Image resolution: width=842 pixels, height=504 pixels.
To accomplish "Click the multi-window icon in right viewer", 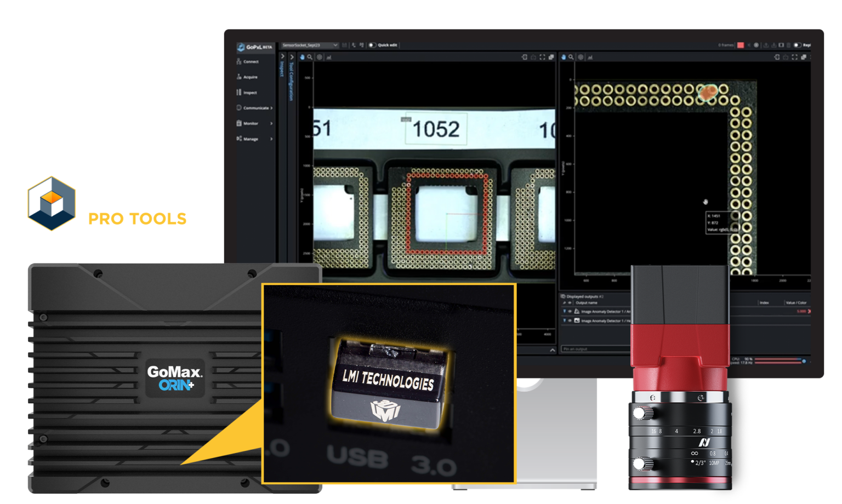I will (x=804, y=57).
